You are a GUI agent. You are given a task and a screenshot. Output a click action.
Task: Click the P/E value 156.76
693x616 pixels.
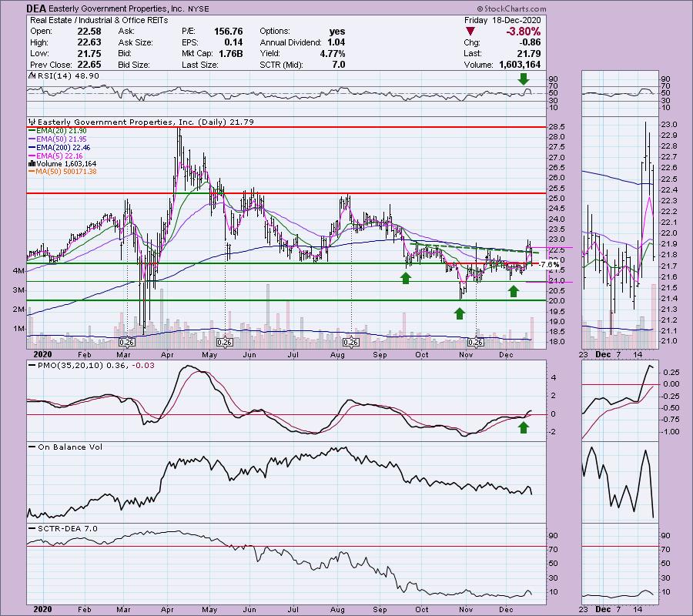pos(229,32)
